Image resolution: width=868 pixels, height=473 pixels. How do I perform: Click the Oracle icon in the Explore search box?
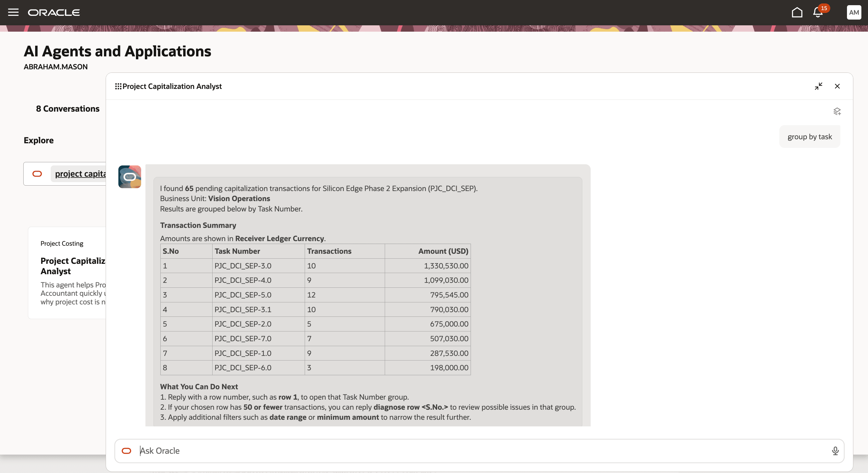(x=37, y=174)
